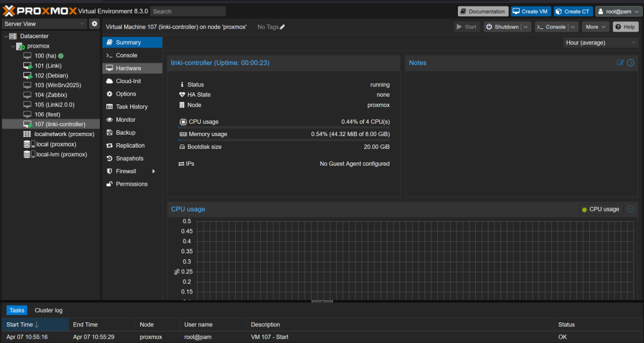Click the Create VM button

coord(531,12)
